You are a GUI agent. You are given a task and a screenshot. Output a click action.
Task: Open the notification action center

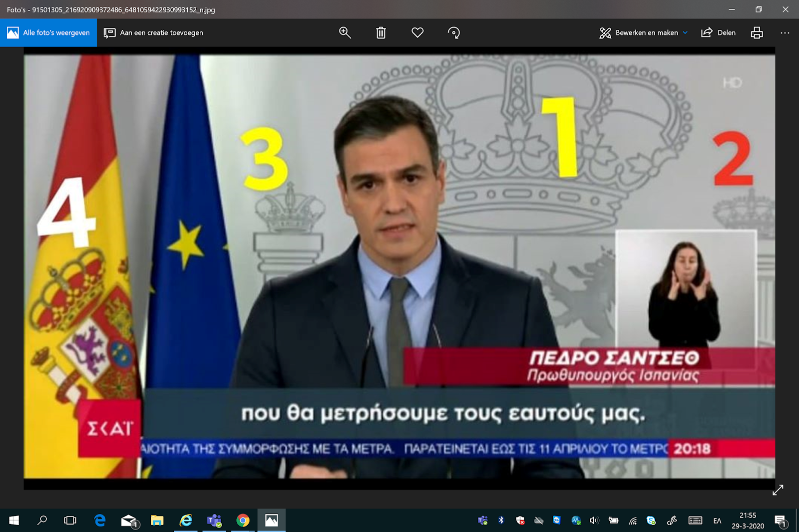(781, 521)
